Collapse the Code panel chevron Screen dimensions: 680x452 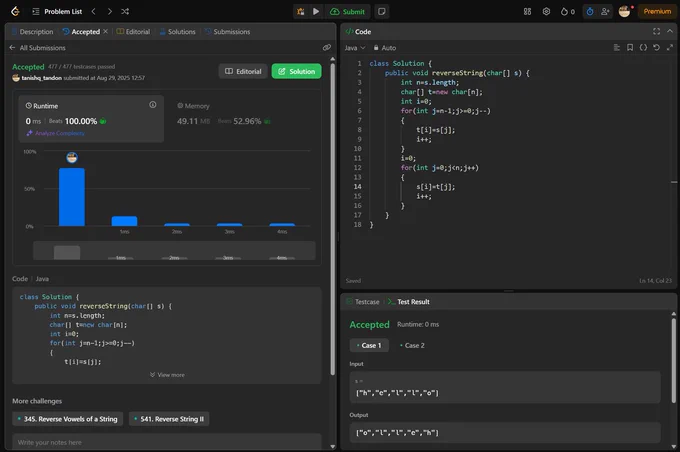(670, 31)
